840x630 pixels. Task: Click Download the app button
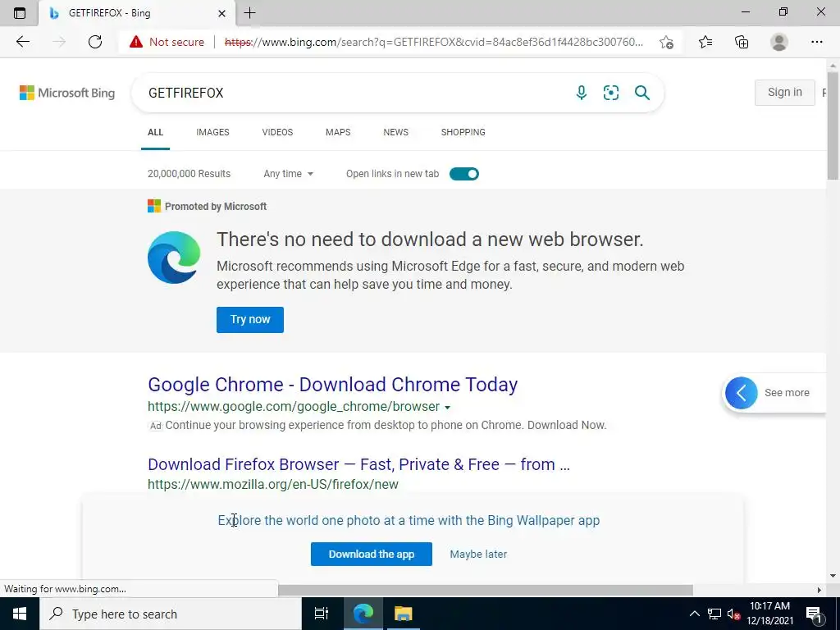[x=372, y=554]
